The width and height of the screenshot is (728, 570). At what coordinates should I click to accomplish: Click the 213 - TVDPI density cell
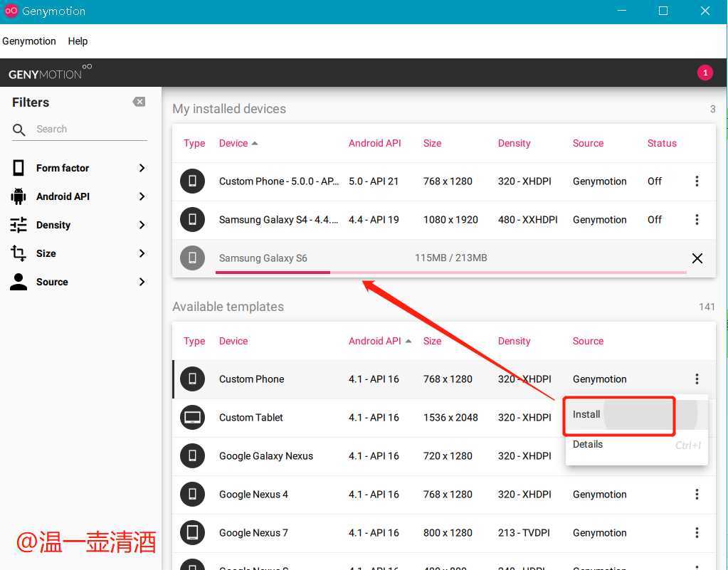[524, 533]
